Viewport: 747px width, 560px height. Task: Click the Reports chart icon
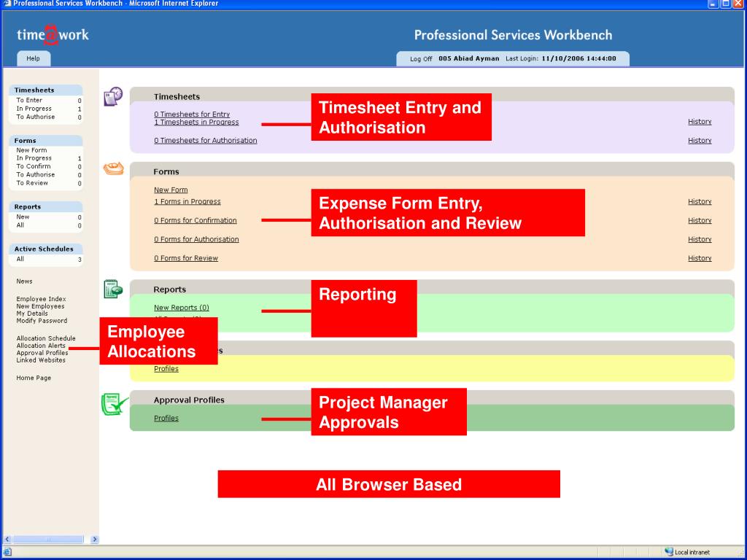point(113,289)
